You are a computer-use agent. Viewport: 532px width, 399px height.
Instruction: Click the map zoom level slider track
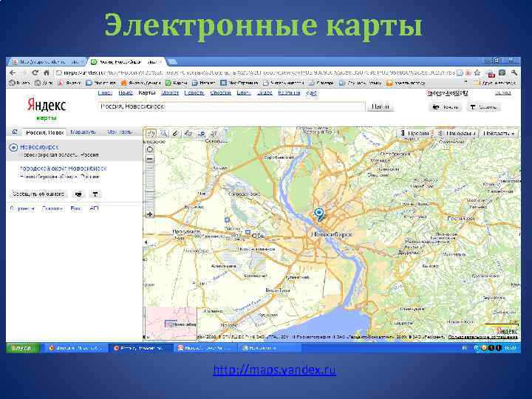coord(149,187)
